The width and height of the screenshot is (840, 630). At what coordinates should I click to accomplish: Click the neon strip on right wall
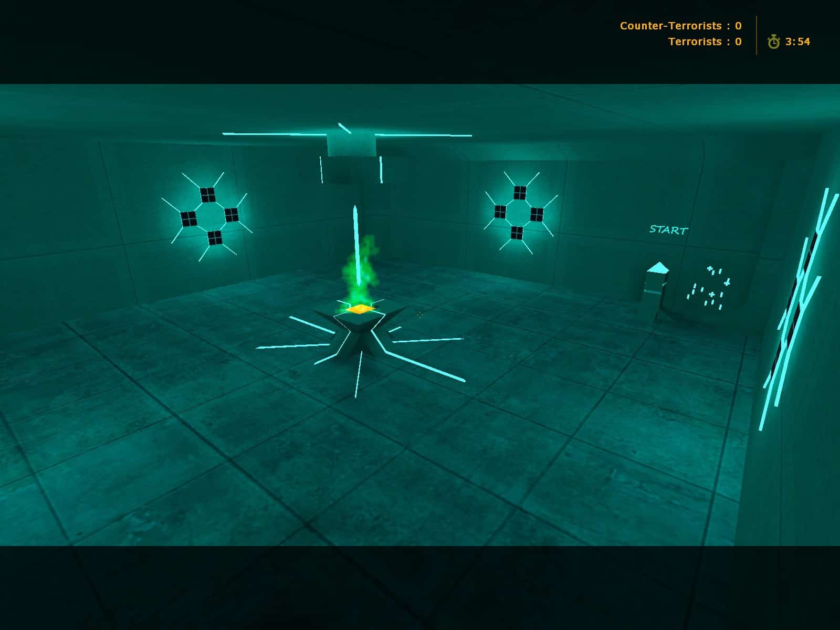click(x=795, y=310)
